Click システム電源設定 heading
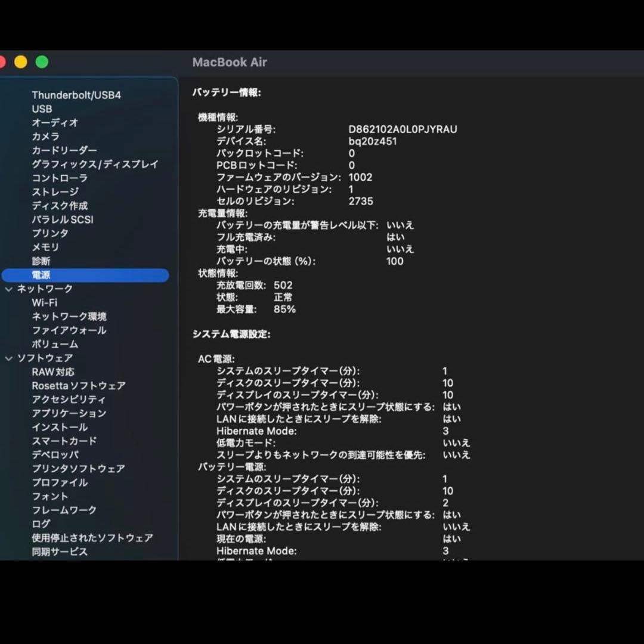Image resolution: width=644 pixels, height=644 pixels. point(231,335)
